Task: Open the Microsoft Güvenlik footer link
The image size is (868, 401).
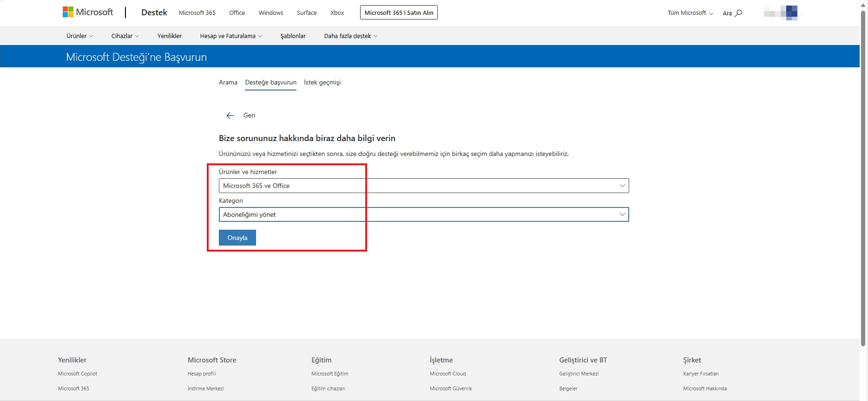Action: pos(451,388)
